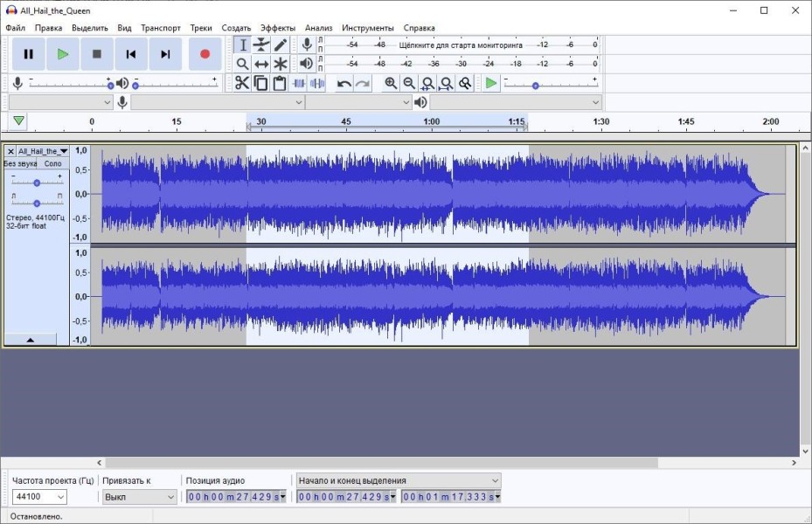Close the track with X button

(x=10, y=151)
